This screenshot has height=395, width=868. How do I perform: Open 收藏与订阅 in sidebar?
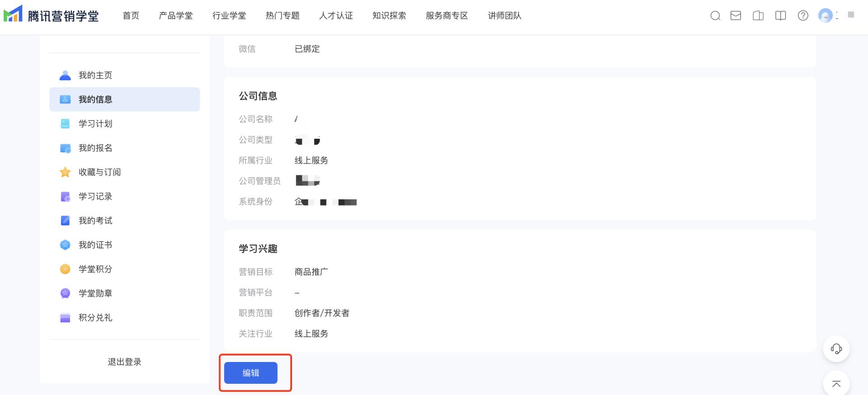tap(124, 172)
